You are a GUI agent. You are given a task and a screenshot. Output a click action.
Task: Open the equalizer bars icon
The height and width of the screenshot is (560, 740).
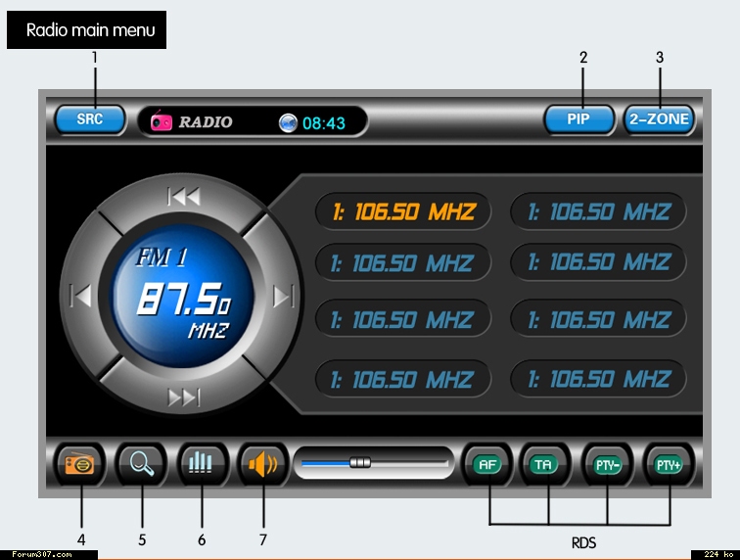tap(202, 463)
